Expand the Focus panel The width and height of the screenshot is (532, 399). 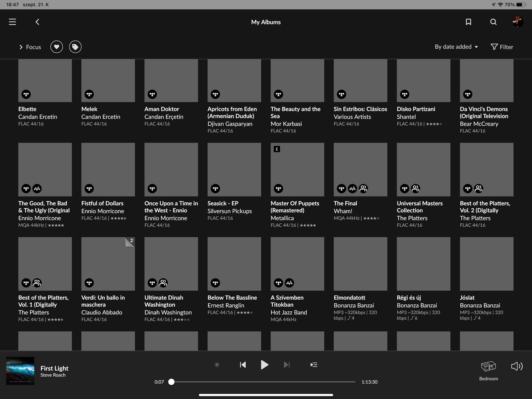click(30, 47)
